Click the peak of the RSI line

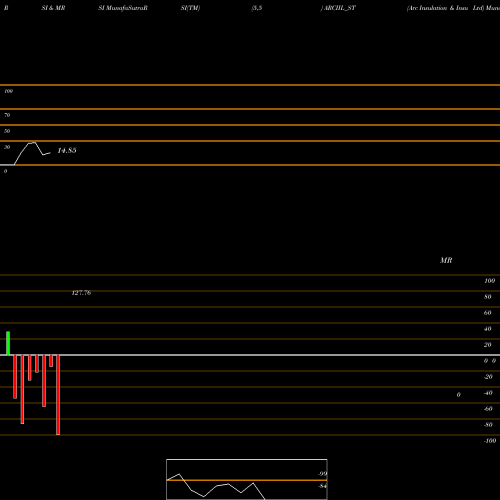pyautogui.click(x=32, y=143)
